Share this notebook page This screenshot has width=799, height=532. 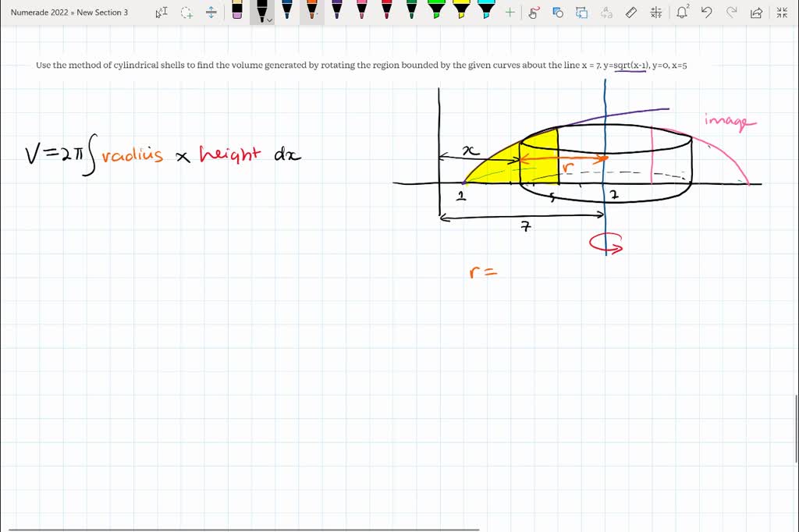755,12
